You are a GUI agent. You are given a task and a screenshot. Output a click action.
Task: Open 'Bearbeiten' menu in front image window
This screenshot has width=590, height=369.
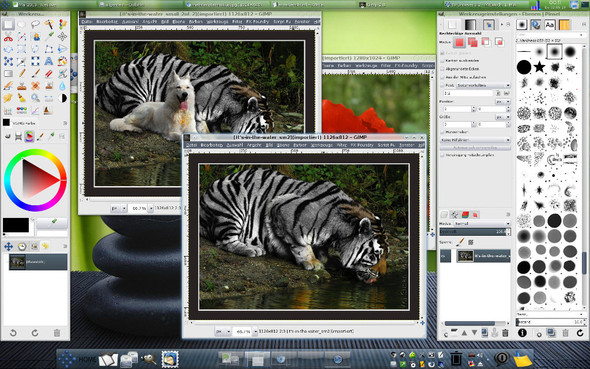pyautogui.click(x=211, y=145)
